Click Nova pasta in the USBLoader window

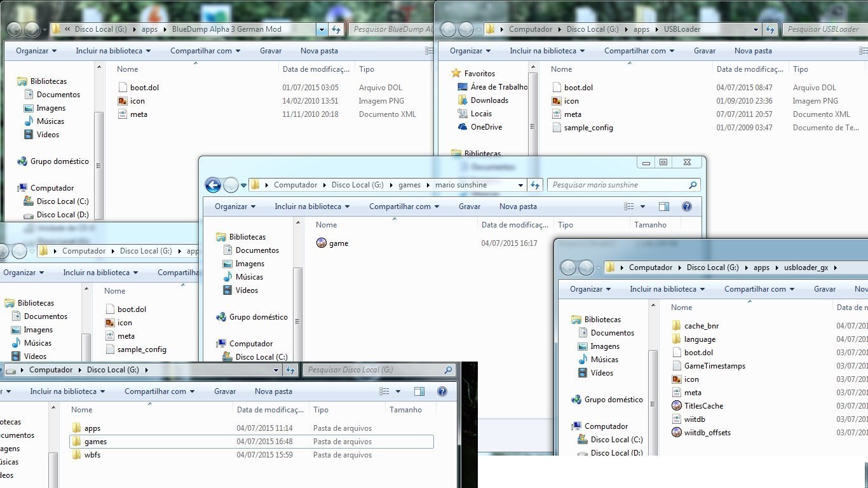[753, 51]
